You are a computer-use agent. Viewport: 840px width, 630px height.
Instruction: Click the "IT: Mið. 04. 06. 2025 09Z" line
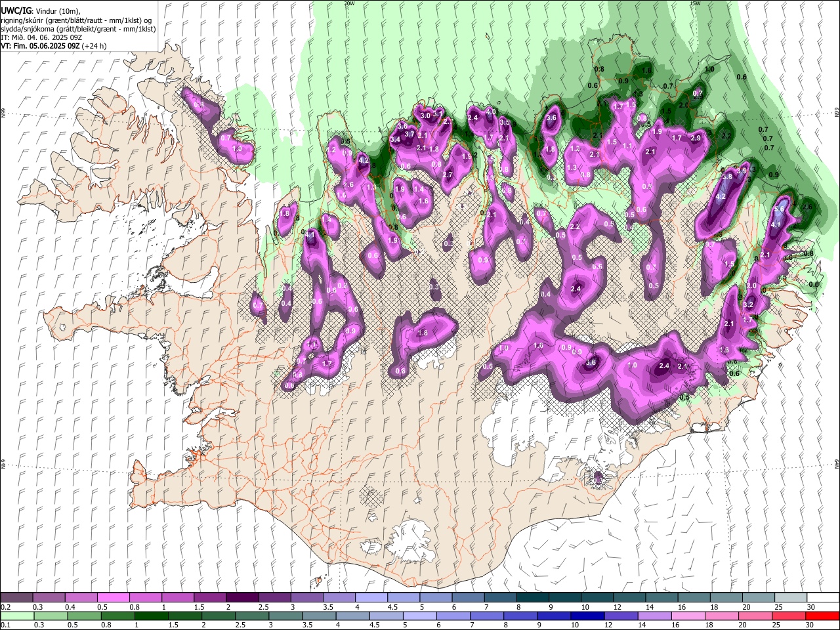[40, 37]
